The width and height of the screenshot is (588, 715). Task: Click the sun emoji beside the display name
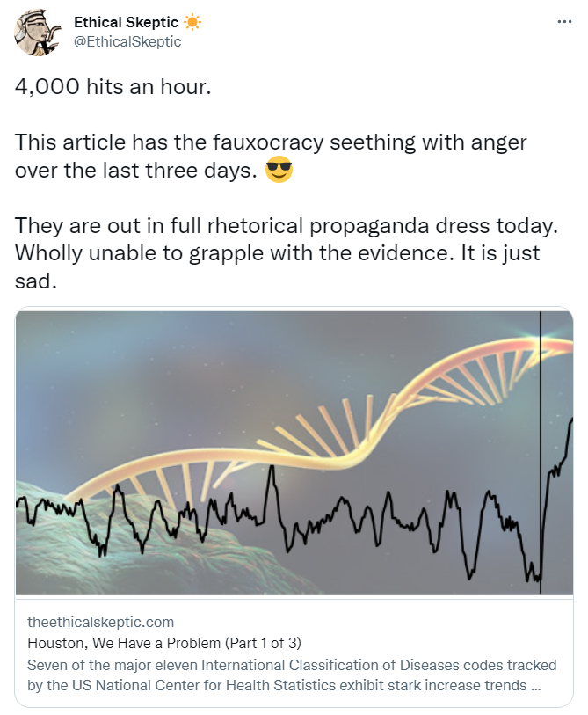coord(192,22)
